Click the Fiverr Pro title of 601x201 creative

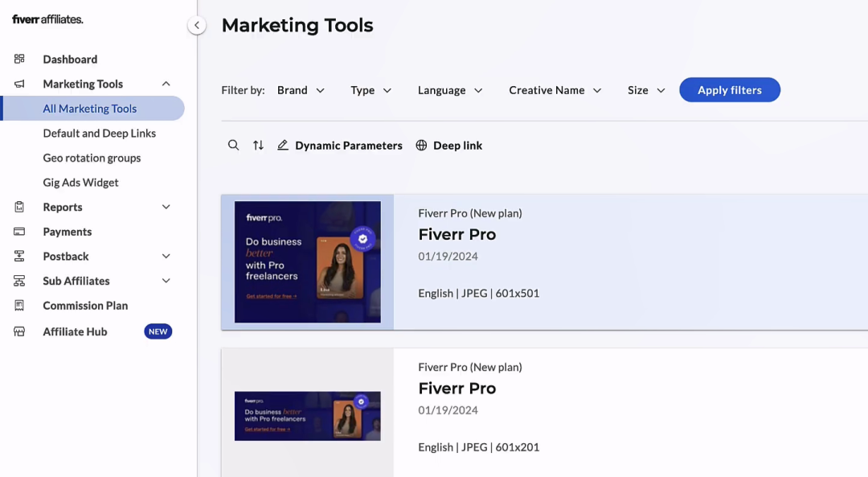[x=457, y=389]
